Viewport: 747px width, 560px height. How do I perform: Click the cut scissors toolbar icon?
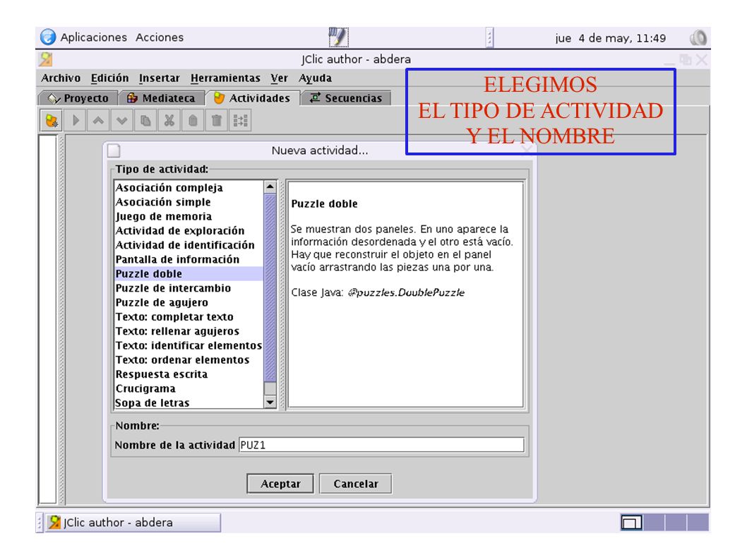coord(169,121)
